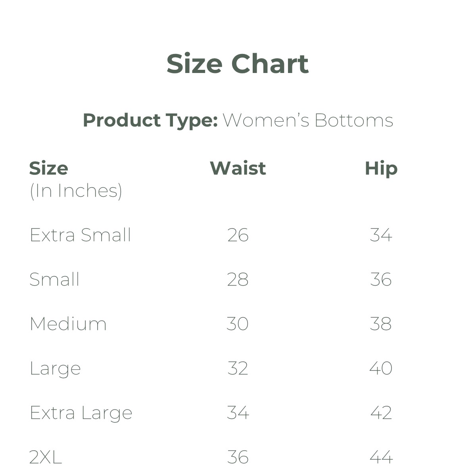This screenshot has height=476, width=476.
Task: Click waist value 30 for Medium
Action: point(238,324)
